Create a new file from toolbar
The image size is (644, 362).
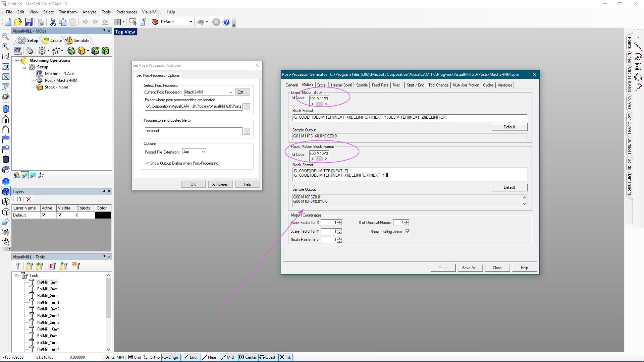tap(8, 22)
